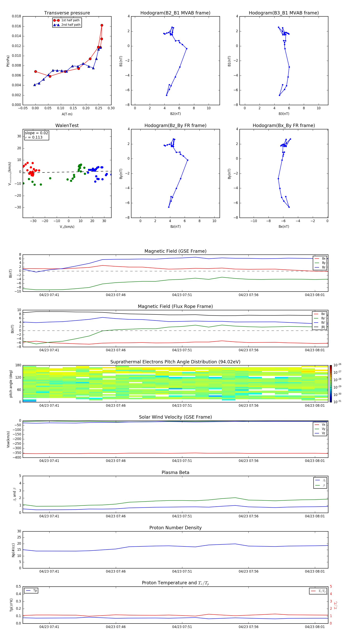The width and height of the screenshot is (351, 644).
Task: Click the 'Solar Wind Velocity (GSE Frame)' title
Action: pyautogui.click(x=175, y=417)
